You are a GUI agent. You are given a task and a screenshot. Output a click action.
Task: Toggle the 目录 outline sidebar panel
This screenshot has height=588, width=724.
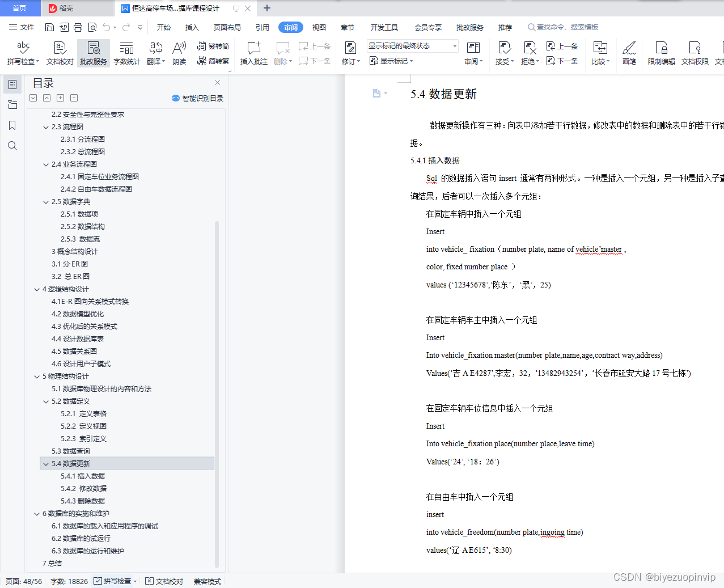pos(12,84)
